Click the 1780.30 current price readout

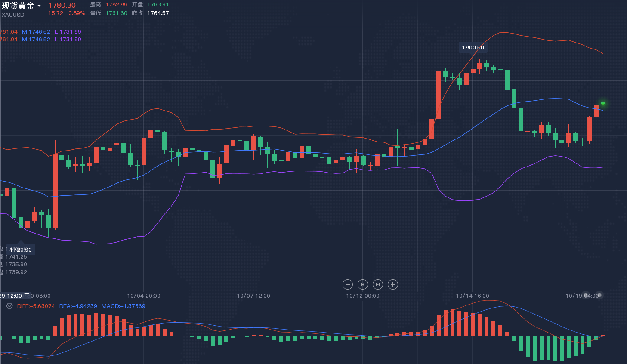(62, 5)
